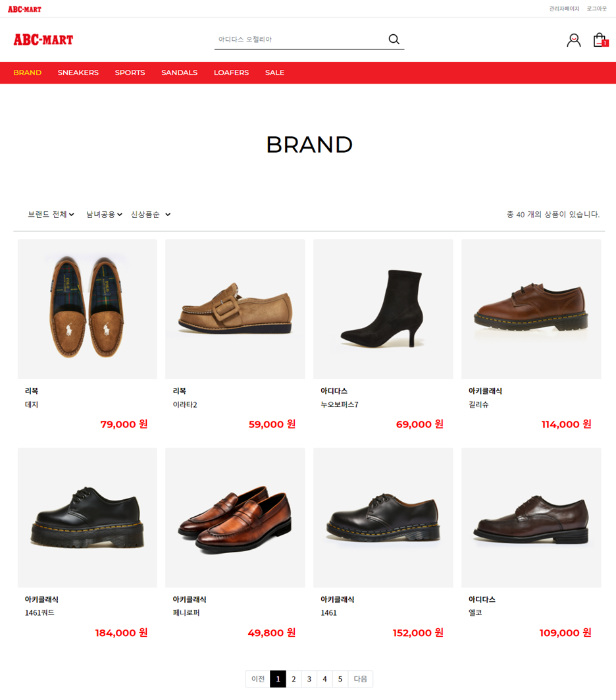
Task: Click the 다음 next page button
Action: (x=361, y=679)
